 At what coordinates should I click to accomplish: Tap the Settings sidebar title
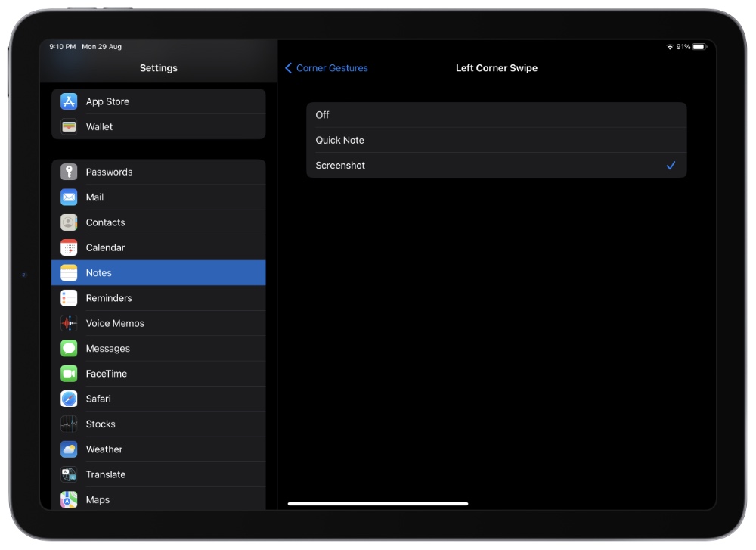tap(159, 68)
